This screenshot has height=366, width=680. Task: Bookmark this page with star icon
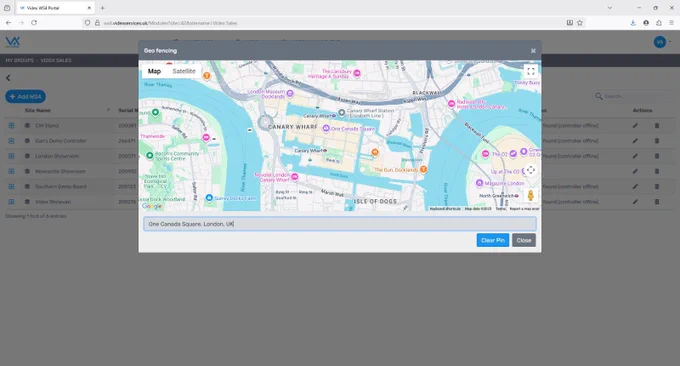[x=580, y=23]
